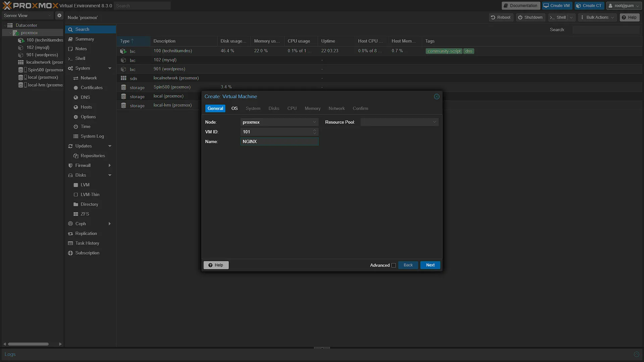Open the LVM disks menu item

pyautogui.click(x=85, y=185)
